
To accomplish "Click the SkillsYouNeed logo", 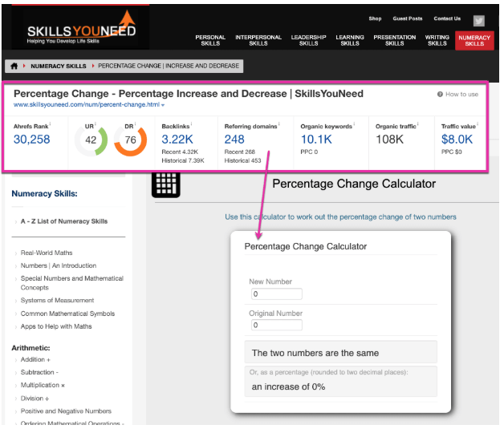I will [80, 27].
